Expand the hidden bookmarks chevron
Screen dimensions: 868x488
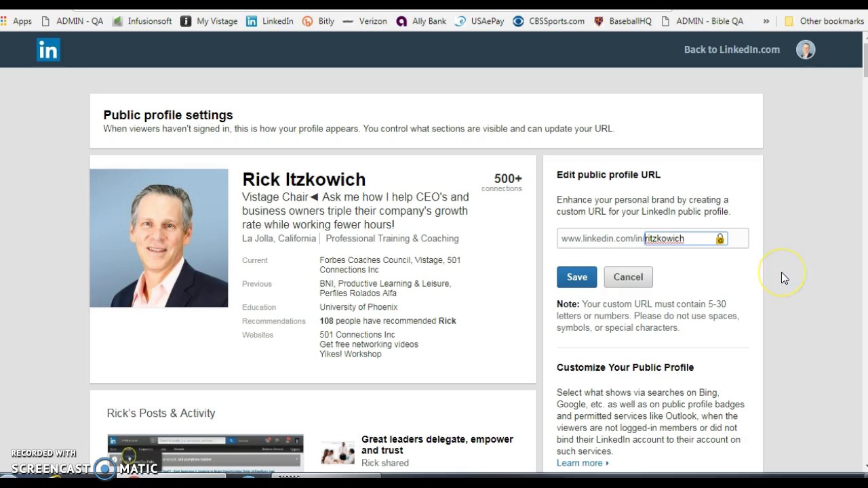tap(766, 21)
